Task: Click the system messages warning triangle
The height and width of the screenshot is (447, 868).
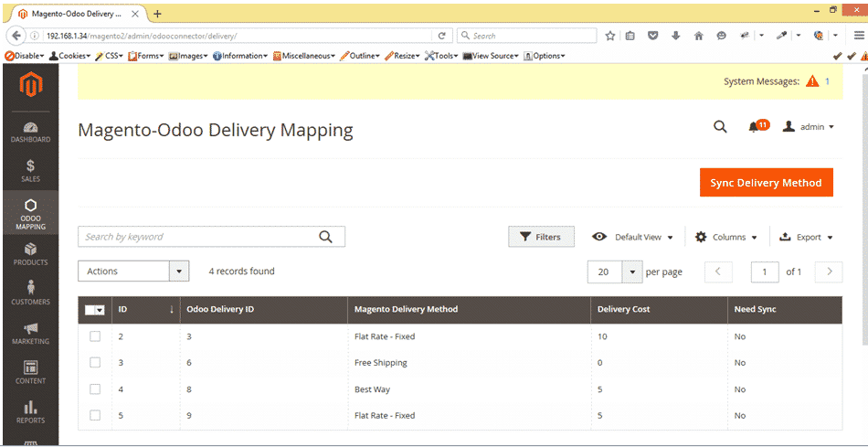Action: point(812,81)
